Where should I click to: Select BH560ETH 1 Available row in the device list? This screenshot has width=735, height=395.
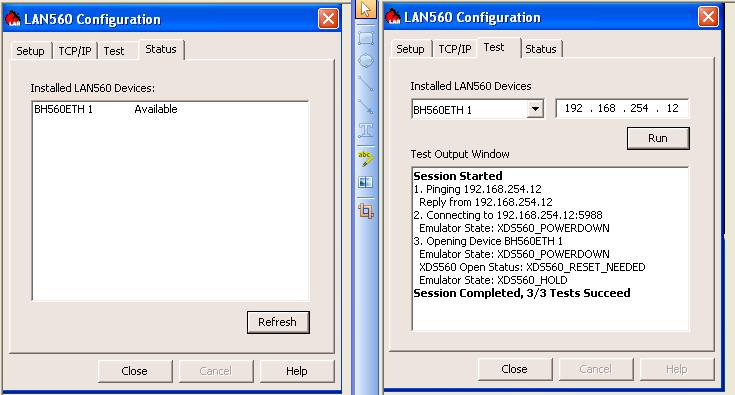pyautogui.click(x=170, y=109)
